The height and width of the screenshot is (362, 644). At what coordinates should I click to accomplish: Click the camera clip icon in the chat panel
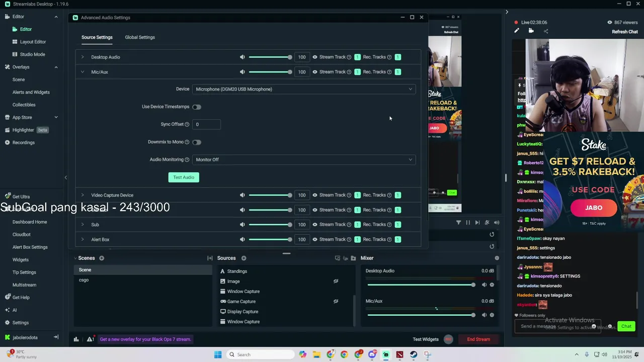pyautogui.click(x=531, y=31)
